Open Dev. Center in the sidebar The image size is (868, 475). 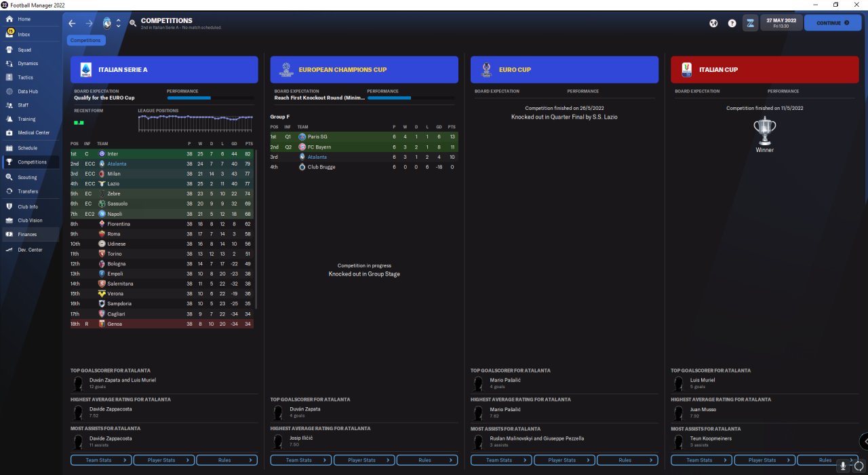(30, 250)
